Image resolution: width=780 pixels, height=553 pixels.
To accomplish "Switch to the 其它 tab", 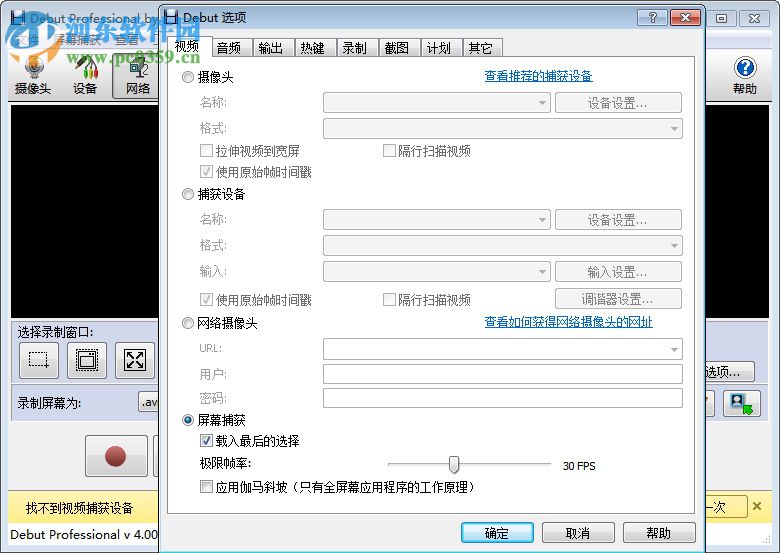I will (481, 48).
